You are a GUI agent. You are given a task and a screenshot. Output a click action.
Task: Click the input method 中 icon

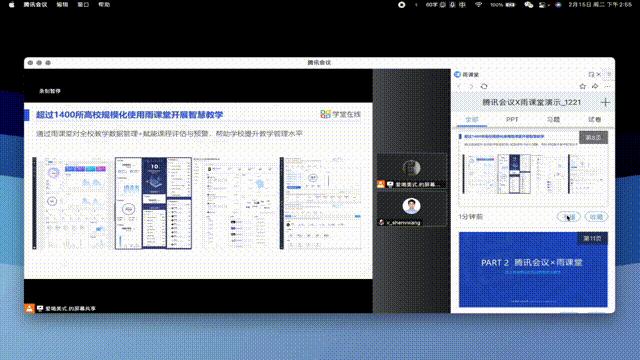pos(462,5)
